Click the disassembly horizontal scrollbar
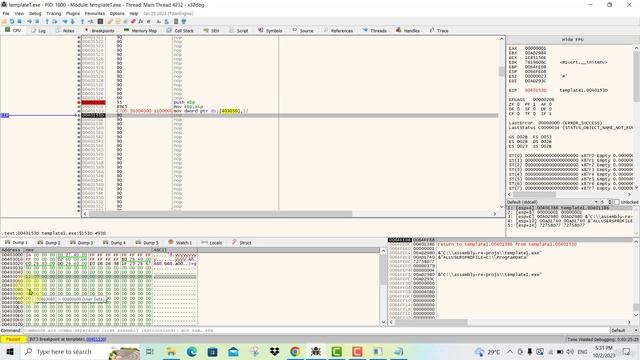The height and width of the screenshot is (360, 640). [220, 213]
